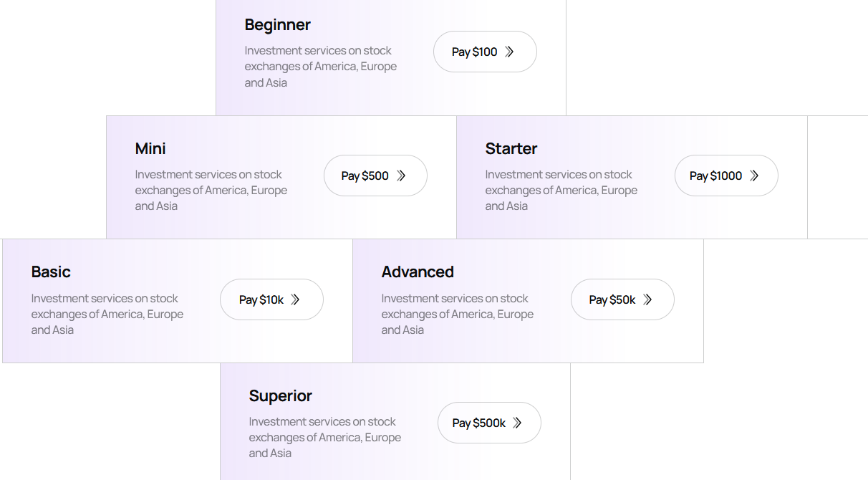The height and width of the screenshot is (480, 868).
Task: Click the Beginner plan heading
Action: click(277, 24)
